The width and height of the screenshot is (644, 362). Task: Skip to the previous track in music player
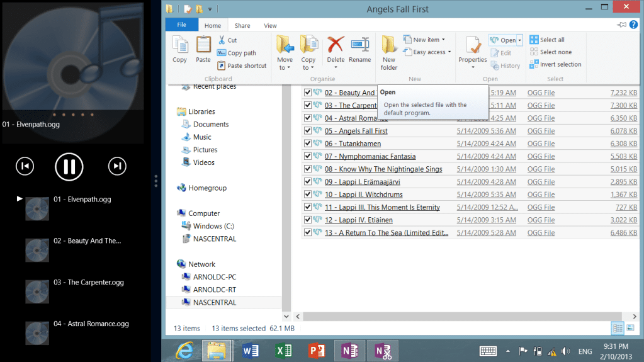[25, 166]
